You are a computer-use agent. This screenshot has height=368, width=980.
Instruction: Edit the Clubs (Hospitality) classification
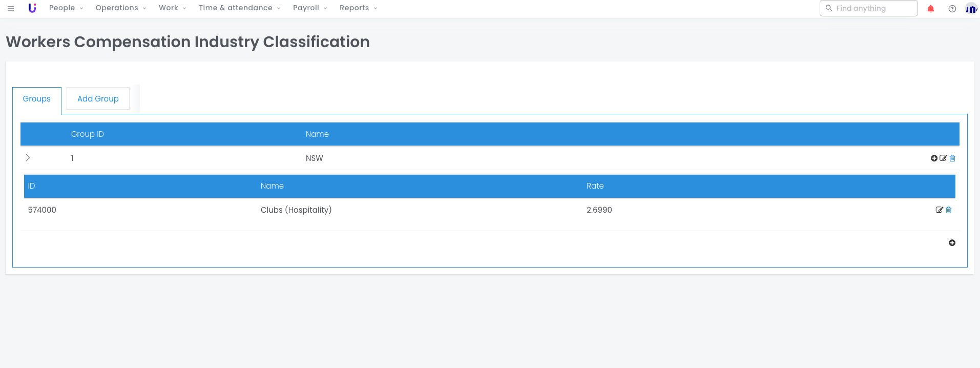939,210
